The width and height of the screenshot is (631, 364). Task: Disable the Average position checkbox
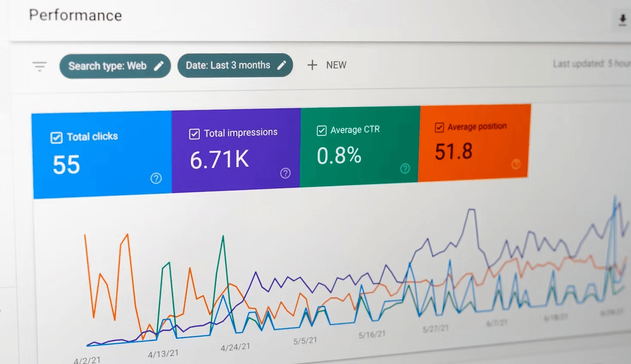[439, 127]
